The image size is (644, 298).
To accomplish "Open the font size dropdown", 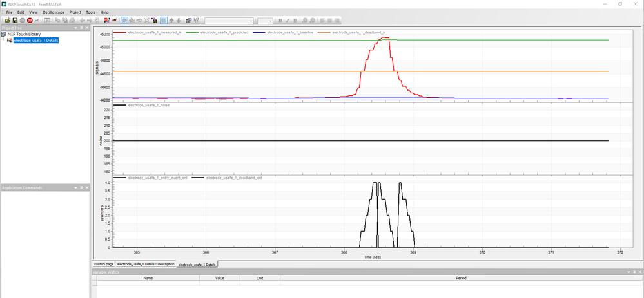I will point(270,21).
